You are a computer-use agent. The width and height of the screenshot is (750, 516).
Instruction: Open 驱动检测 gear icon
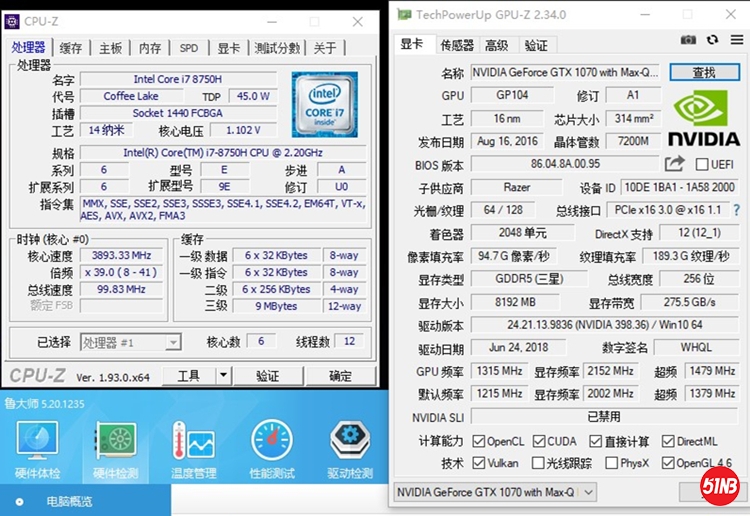[349, 450]
